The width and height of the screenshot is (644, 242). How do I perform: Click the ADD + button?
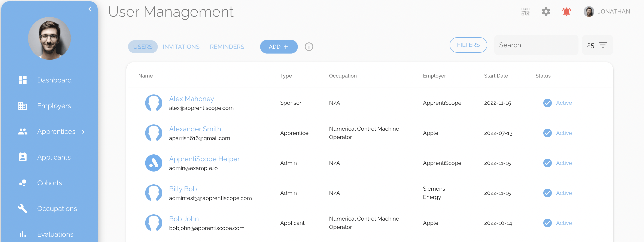tap(279, 47)
